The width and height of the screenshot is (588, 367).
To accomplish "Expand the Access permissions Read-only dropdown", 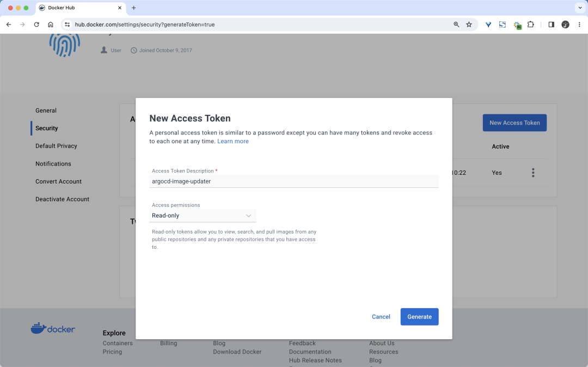I will click(203, 216).
